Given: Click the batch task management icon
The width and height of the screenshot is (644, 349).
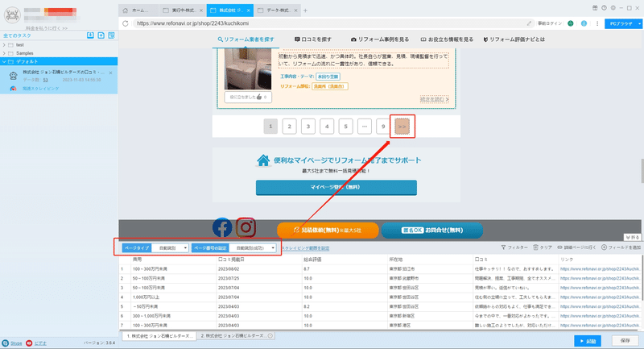Looking at the screenshot, I should click(111, 35).
